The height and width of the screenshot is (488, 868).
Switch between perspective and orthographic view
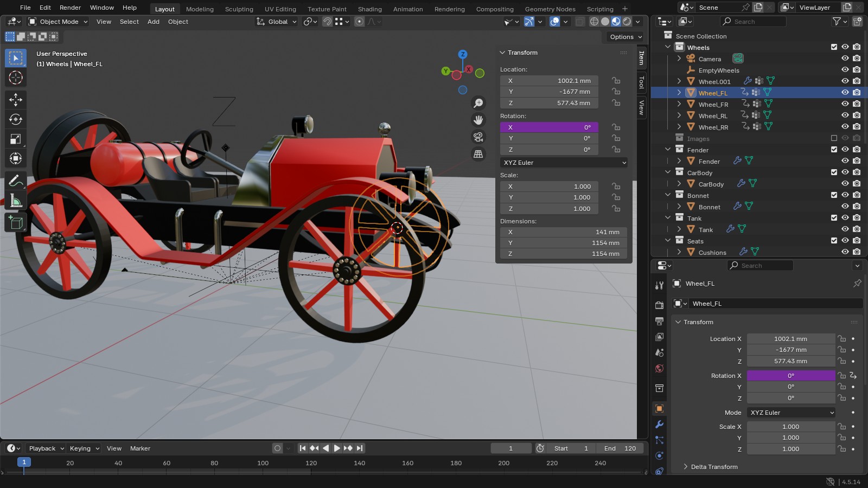(478, 154)
